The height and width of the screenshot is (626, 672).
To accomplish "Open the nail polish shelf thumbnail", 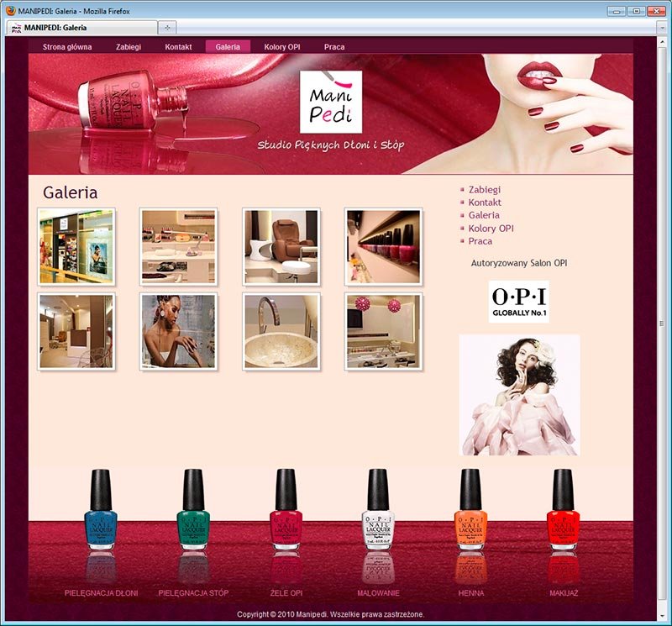I will (x=384, y=247).
